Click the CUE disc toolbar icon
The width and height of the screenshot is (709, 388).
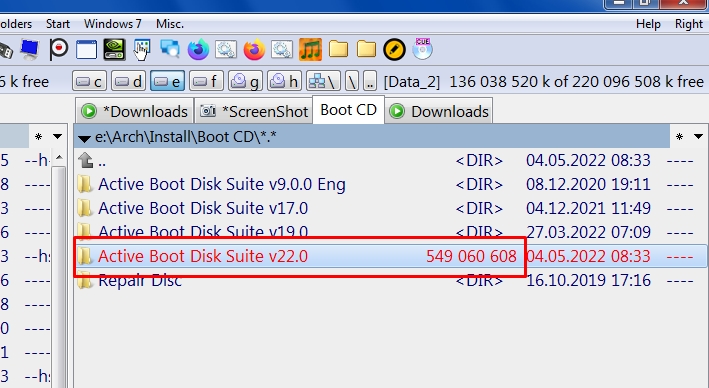coord(422,49)
